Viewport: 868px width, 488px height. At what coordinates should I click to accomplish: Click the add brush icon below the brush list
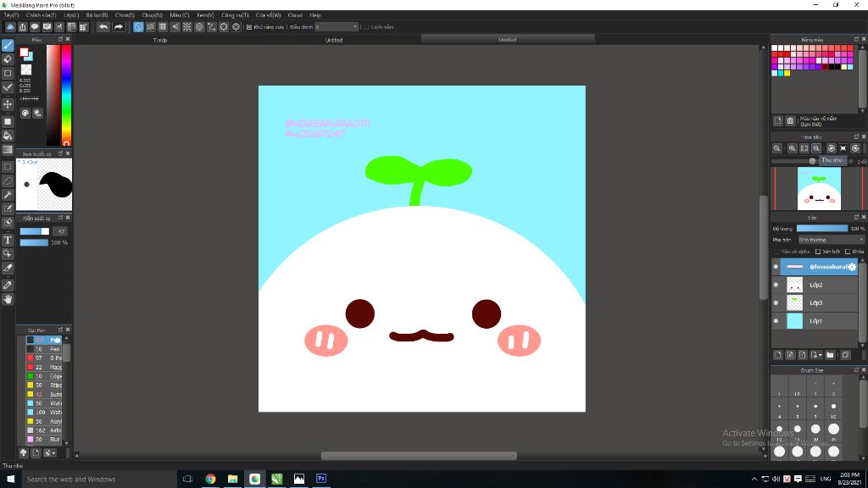point(36,452)
